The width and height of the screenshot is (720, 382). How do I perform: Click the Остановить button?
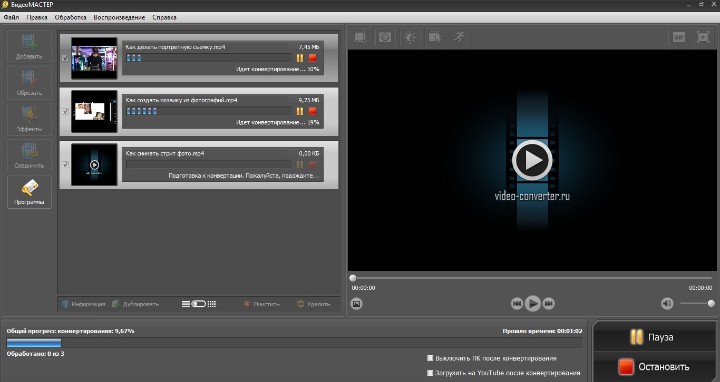(x=654, y=366)
